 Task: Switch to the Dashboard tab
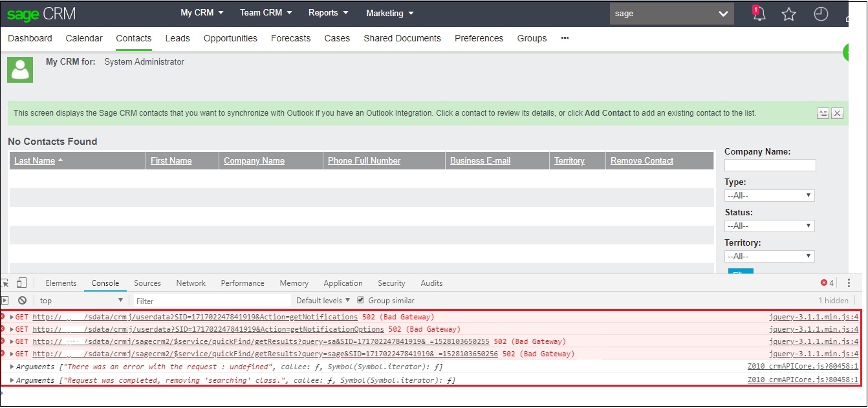[x=30, y=38]
